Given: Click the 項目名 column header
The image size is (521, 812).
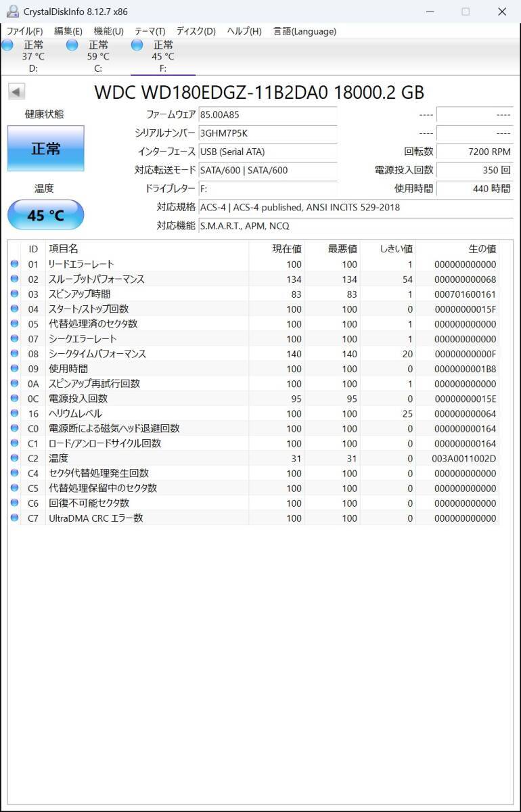Looking at the screenshot, I should click(x=147, y=249).
